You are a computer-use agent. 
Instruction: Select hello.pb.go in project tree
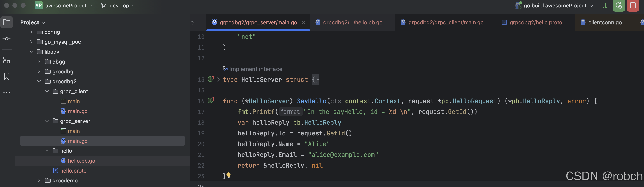[x=82, y=161]
